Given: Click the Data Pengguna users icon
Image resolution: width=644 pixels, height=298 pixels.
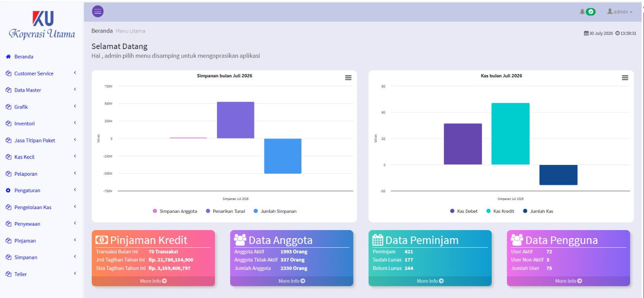Looking at the screenshot, I should 517,240.
